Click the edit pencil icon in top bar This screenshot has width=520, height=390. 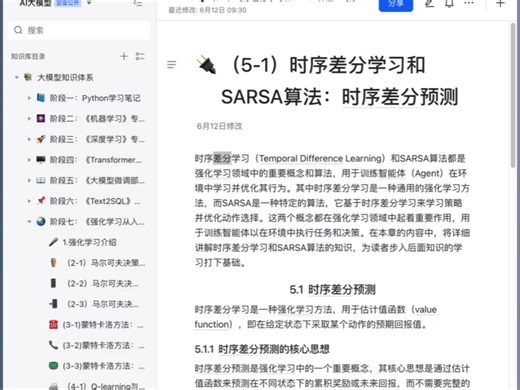click(430, 3)
